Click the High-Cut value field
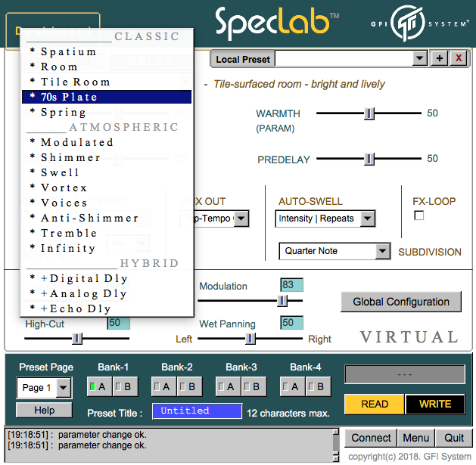Screen dimensions: 476x465 click(x=118, y=323)
